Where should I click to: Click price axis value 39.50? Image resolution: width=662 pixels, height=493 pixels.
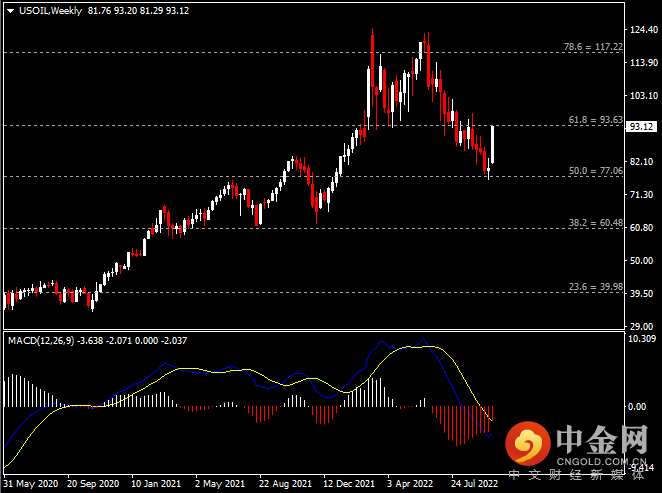coord(641,293)
